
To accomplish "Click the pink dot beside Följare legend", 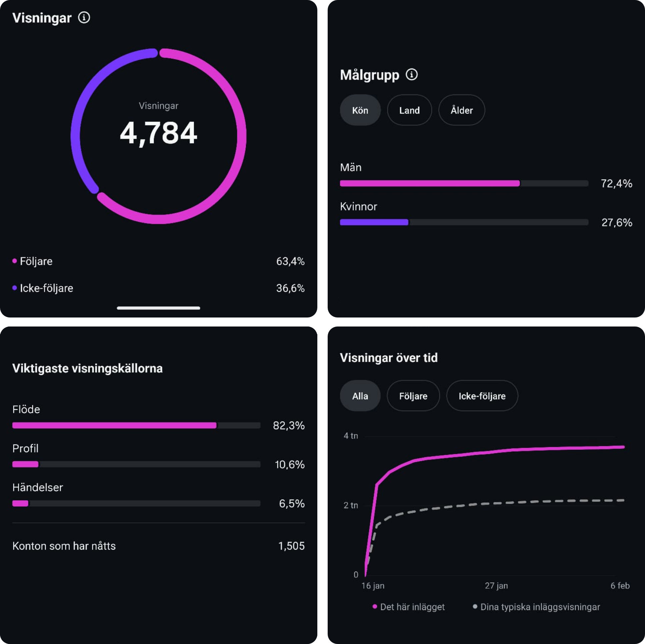I will point(15,261).
